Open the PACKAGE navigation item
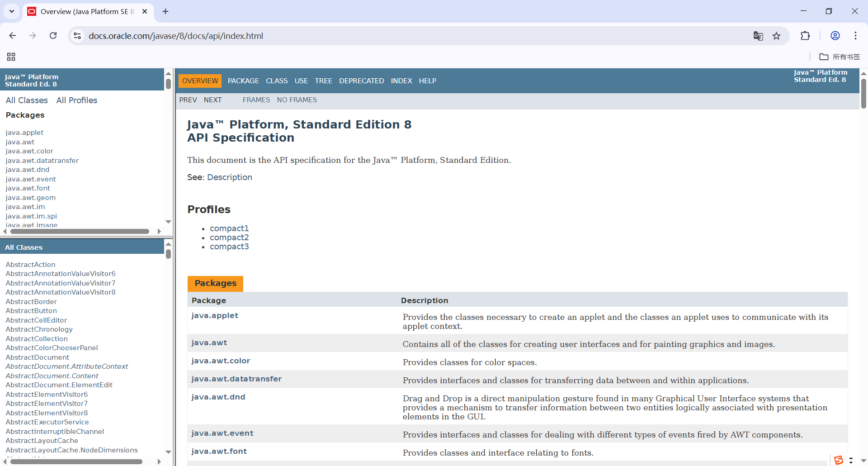This screenshot has height=466, width=868. 243,81
